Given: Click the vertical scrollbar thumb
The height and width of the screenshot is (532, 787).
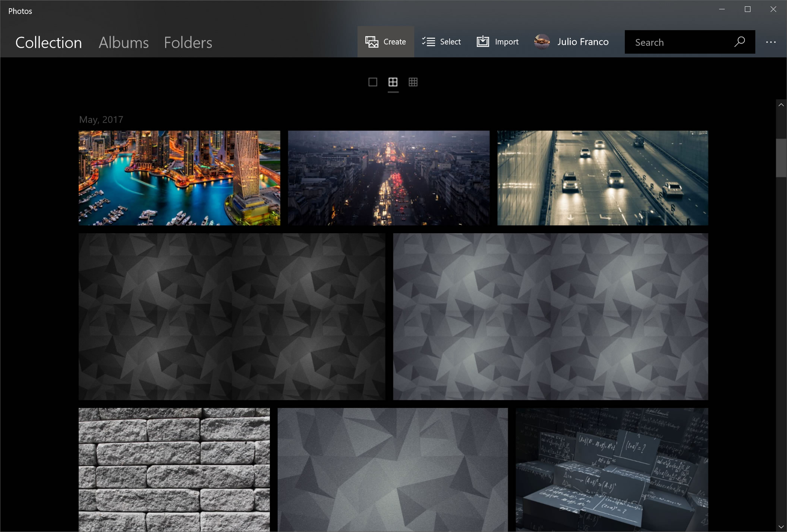Looking at the screenshot, I should coord(781,158).
